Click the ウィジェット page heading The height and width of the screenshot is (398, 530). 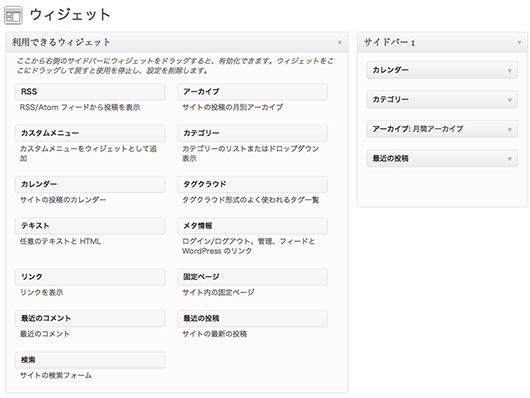(x=70, y=15)
